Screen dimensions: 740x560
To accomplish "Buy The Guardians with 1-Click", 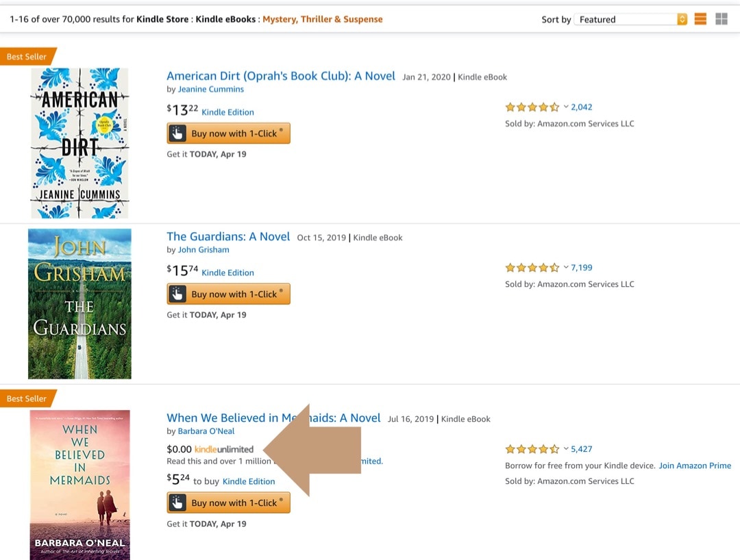I will point(228,294).
